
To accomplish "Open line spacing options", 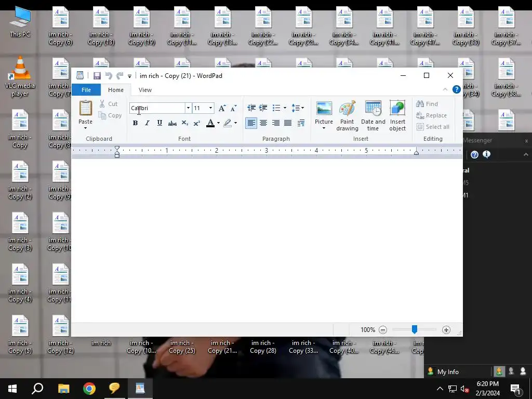I will point(298,108).
